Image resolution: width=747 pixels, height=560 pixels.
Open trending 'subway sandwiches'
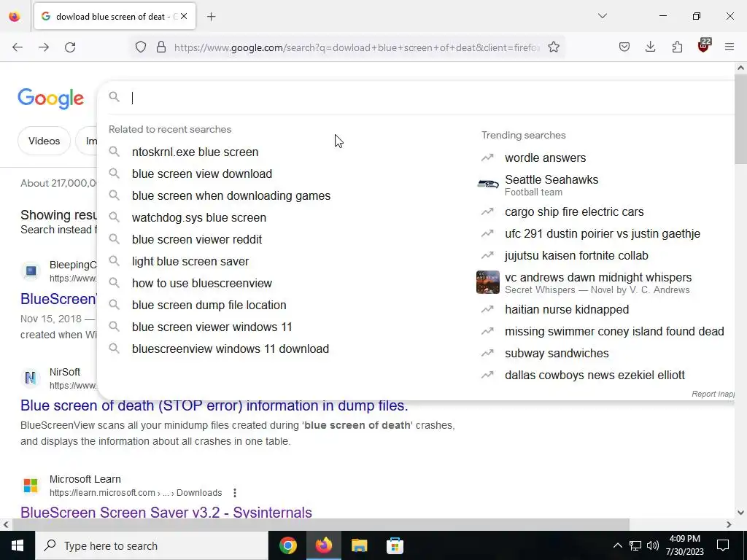557,354
